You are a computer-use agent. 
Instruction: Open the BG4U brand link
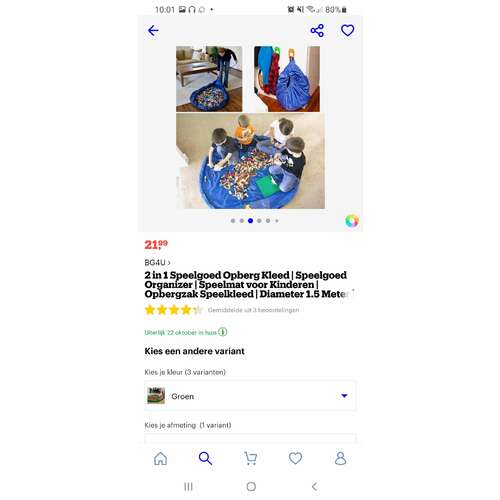tap(157, 263)
